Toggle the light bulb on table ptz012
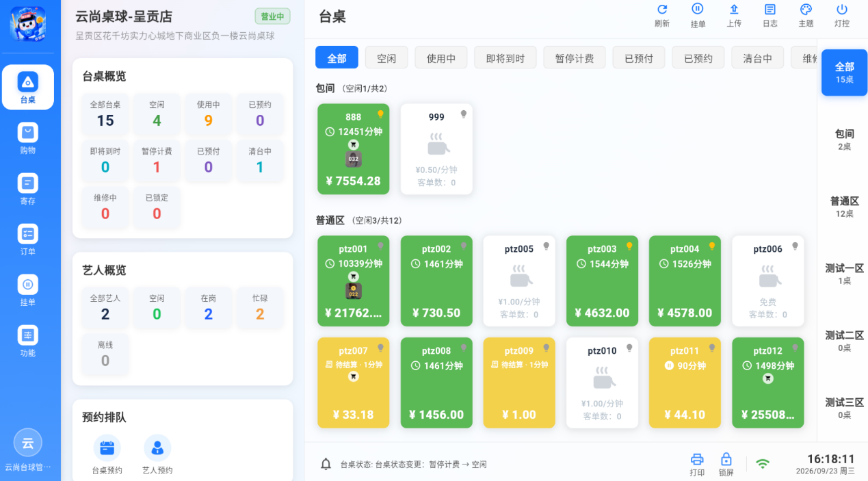 [x=795, y=348]
